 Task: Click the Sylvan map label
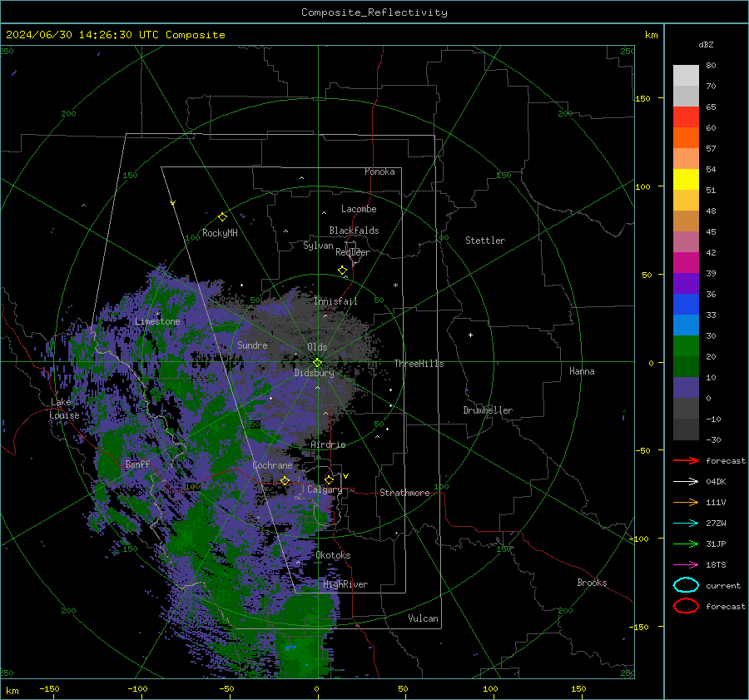(x=318, y=246)
